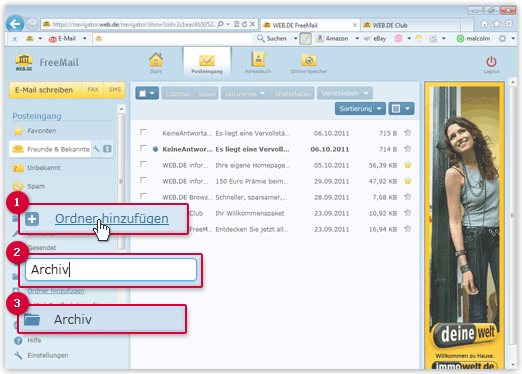522x374 pixels.
Task: Click the browser back arrow button
Action: [15, 24]
